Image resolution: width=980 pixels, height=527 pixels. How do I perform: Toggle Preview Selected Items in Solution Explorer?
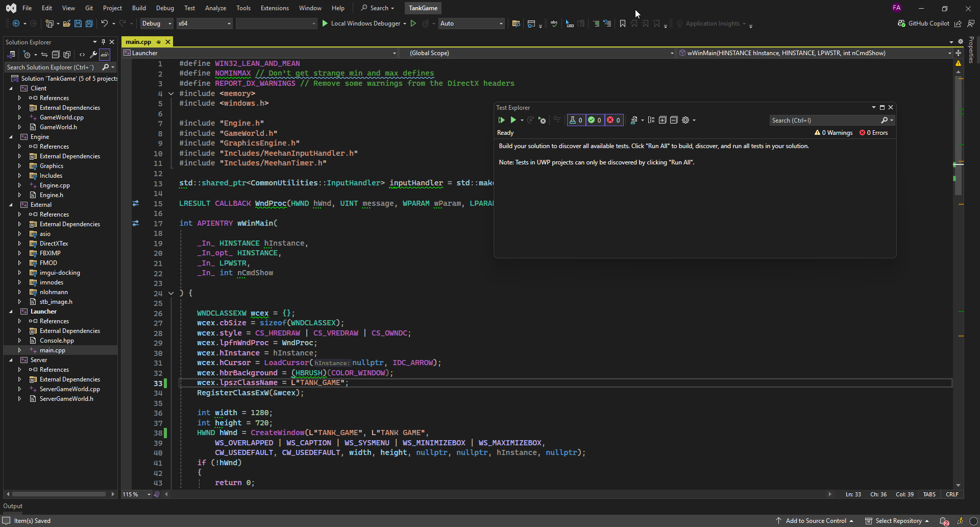tap(105, 55)
